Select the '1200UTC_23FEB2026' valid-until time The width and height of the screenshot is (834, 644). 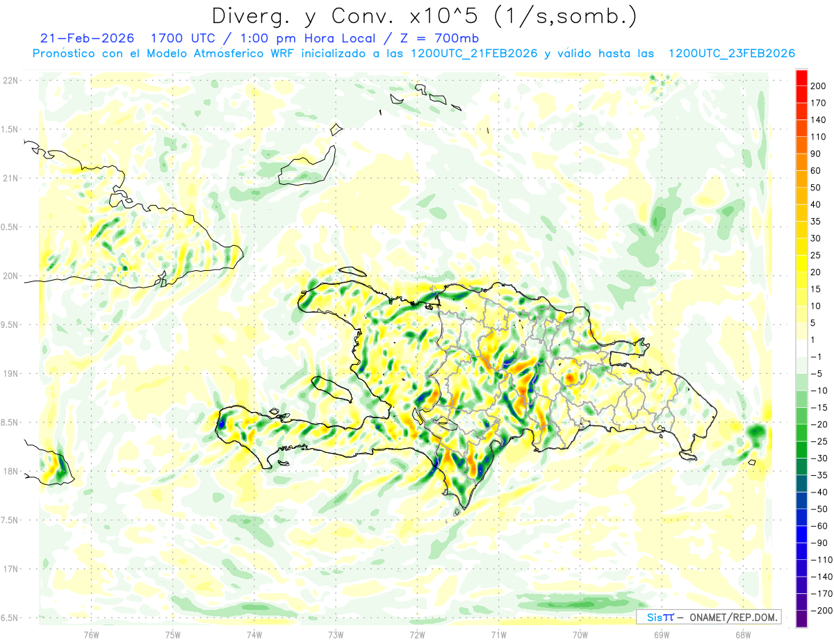[x=731, y=53]
